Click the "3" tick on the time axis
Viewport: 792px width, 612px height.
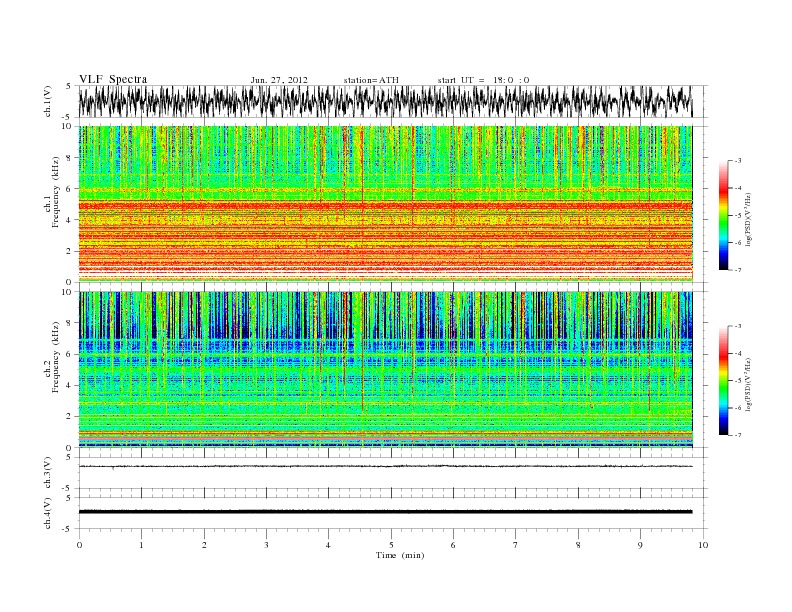(x=266, y=545)
